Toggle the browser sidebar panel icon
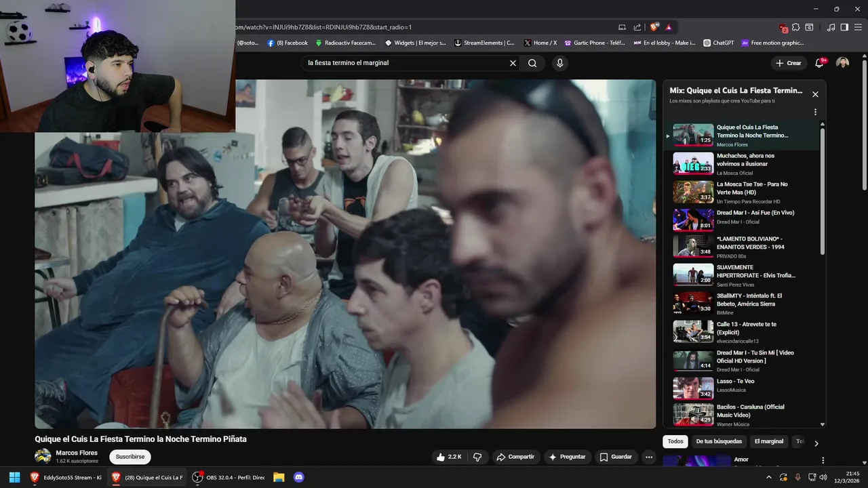 (844, 27)
